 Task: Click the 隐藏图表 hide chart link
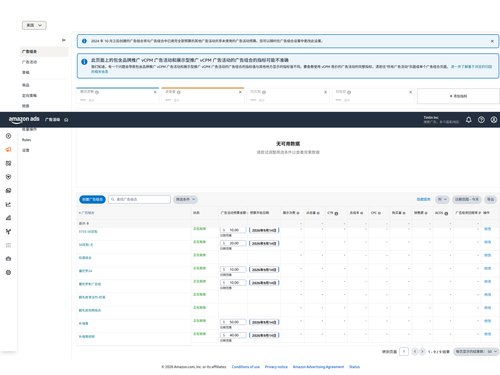pos(423,199)
